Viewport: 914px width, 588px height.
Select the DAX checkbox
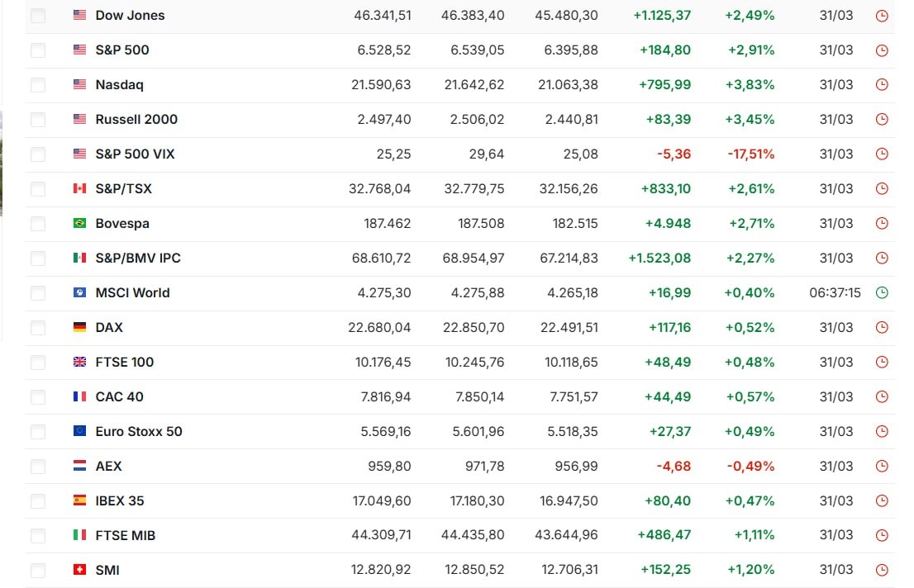click(38, 328)
